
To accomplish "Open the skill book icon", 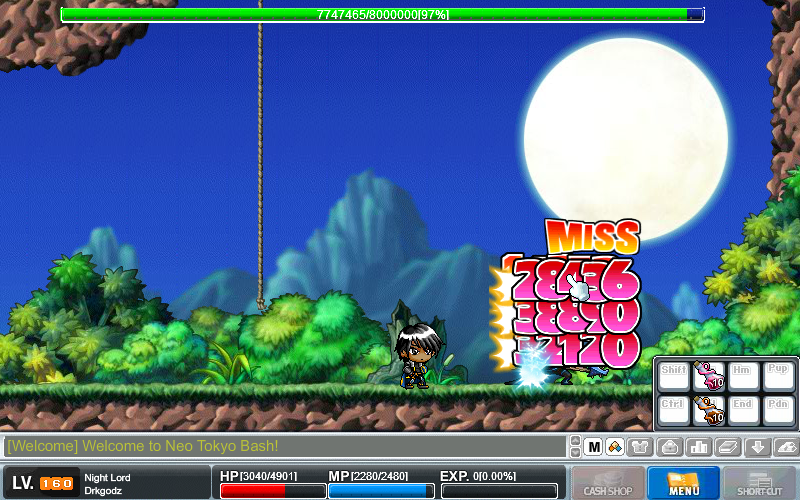I will coord(728,447).
